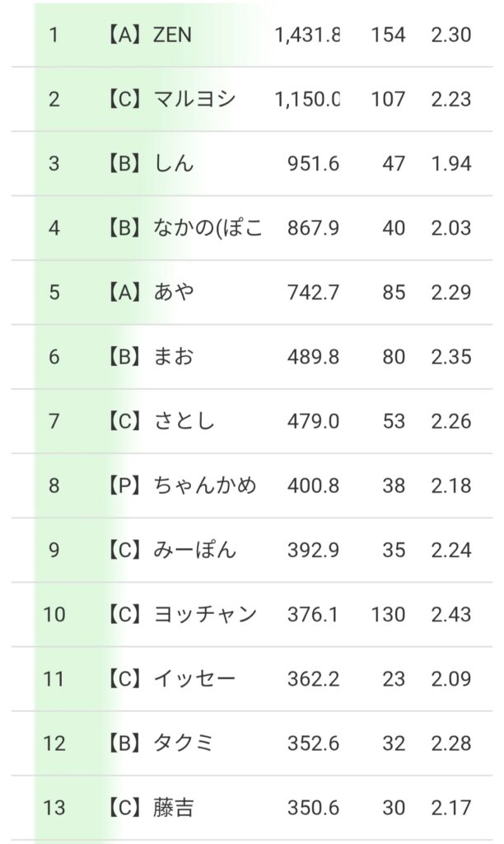
Task: Click the 1,431.8 score cell
Action: (x=308, y=35)
